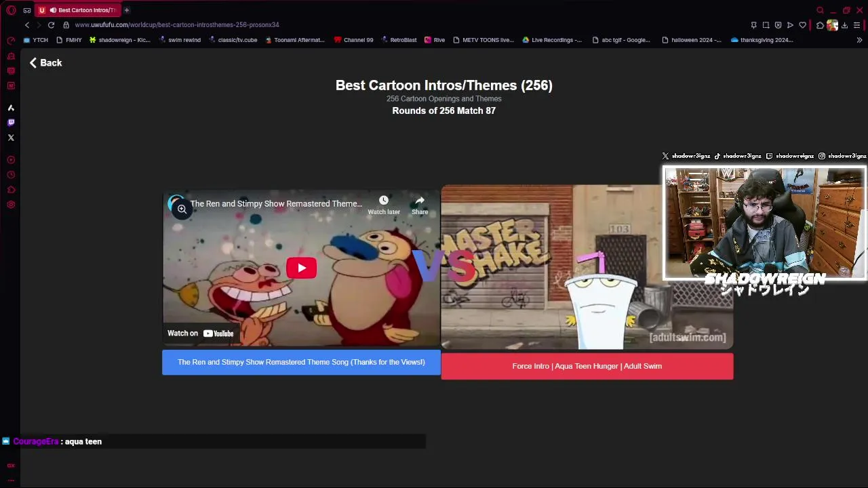Viewport: 868px width, 488px height.
Task: Click the padlock site info icon
Action: [66, 25]
